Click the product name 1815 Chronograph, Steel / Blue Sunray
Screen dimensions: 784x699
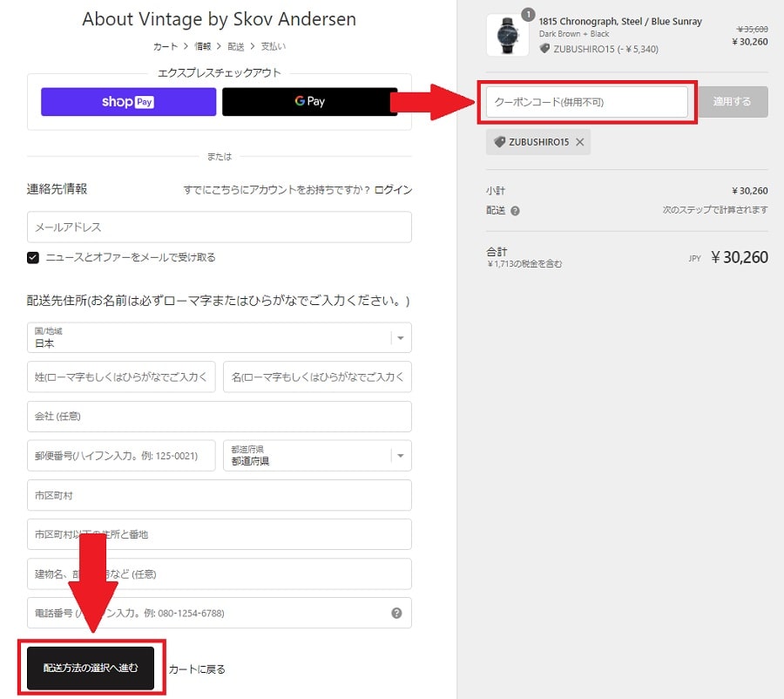[x=620, y=22]
